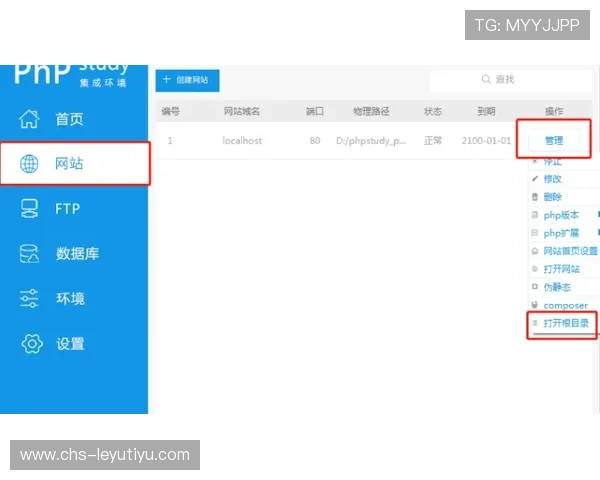
Task: Click the 到期 column header
Action: [486, 111]
